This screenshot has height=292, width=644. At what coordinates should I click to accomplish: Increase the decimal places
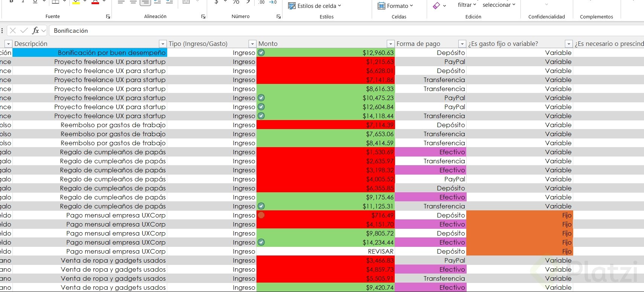[x=261, y=2]
